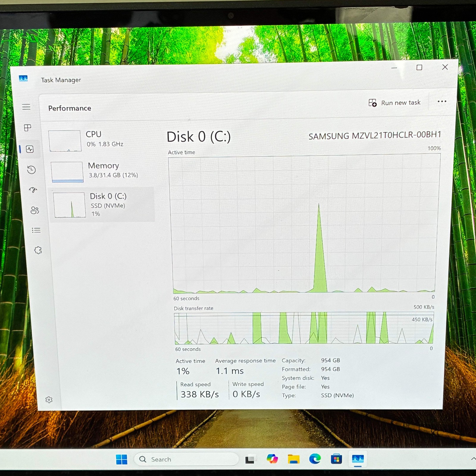Open File Explorer from the taskbar
This screenshot has height=476, width=476.
293,459
